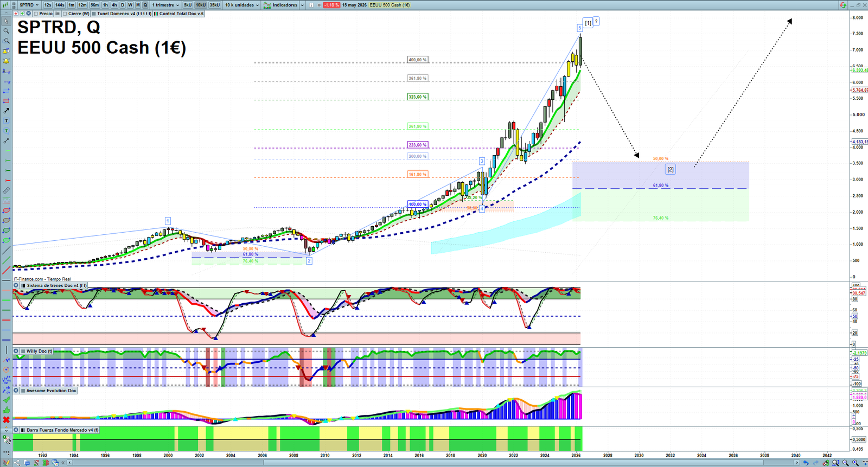Select the arrow cursor tool
This screenshot has height=467, width=868.
[x=6, y=21]
